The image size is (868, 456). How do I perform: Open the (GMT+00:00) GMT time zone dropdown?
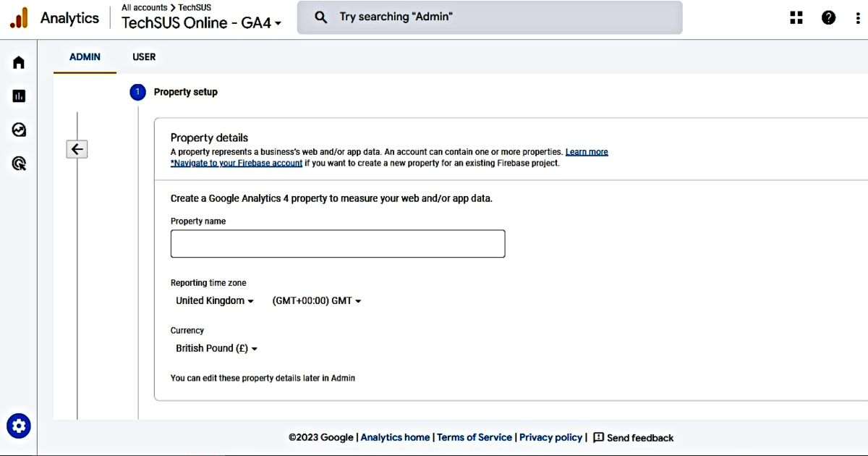[317, 301]
